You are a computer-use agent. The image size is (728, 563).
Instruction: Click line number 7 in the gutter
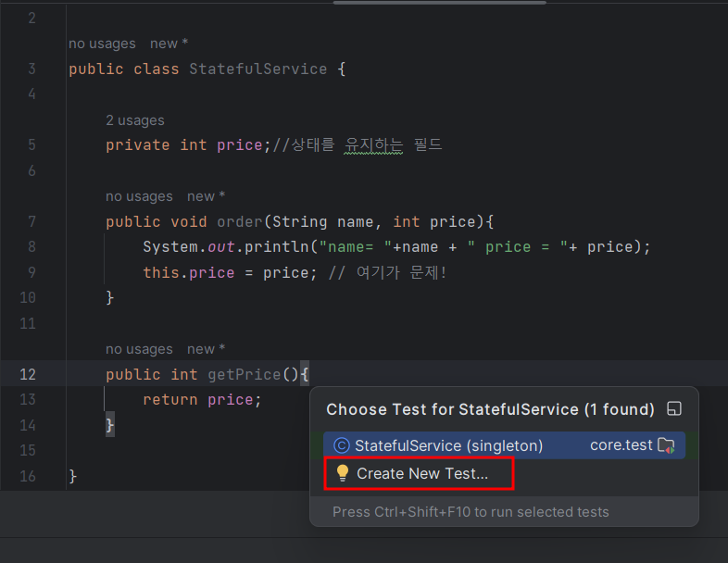(x=31, y=221)
